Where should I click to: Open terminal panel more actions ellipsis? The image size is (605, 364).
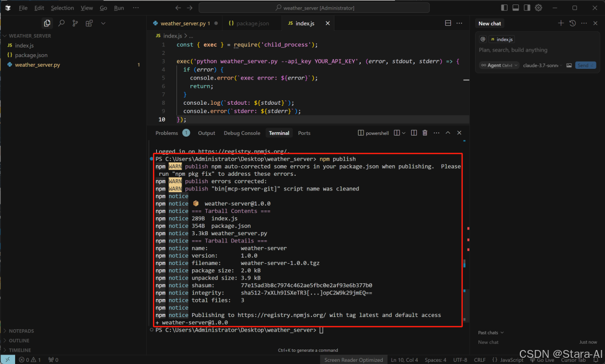(436, 133)
